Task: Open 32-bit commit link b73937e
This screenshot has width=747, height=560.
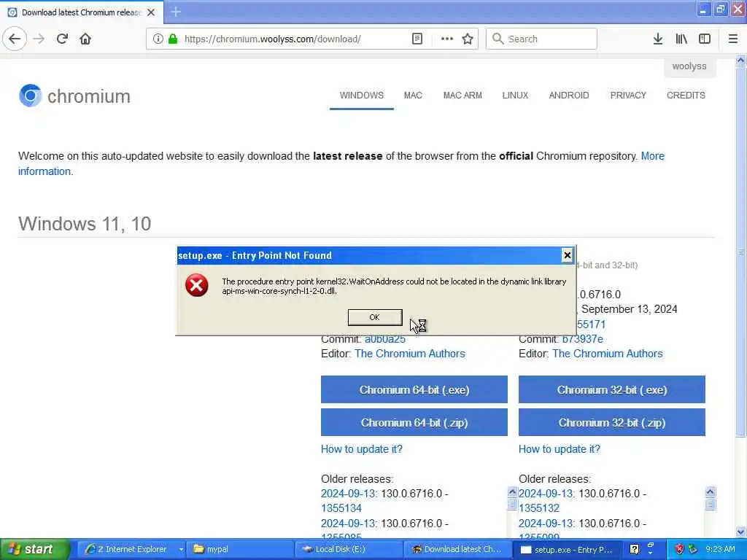Action: pos(583,339)
